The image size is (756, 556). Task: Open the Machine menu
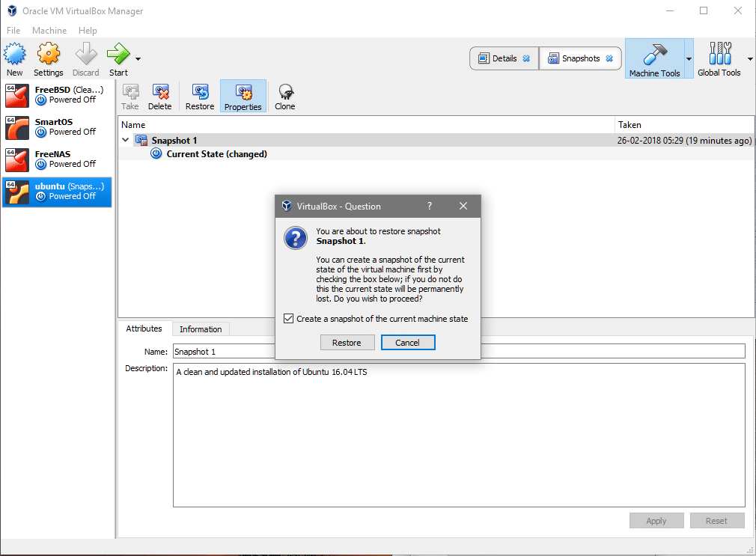pyautogui.click(x=49, y=31)
